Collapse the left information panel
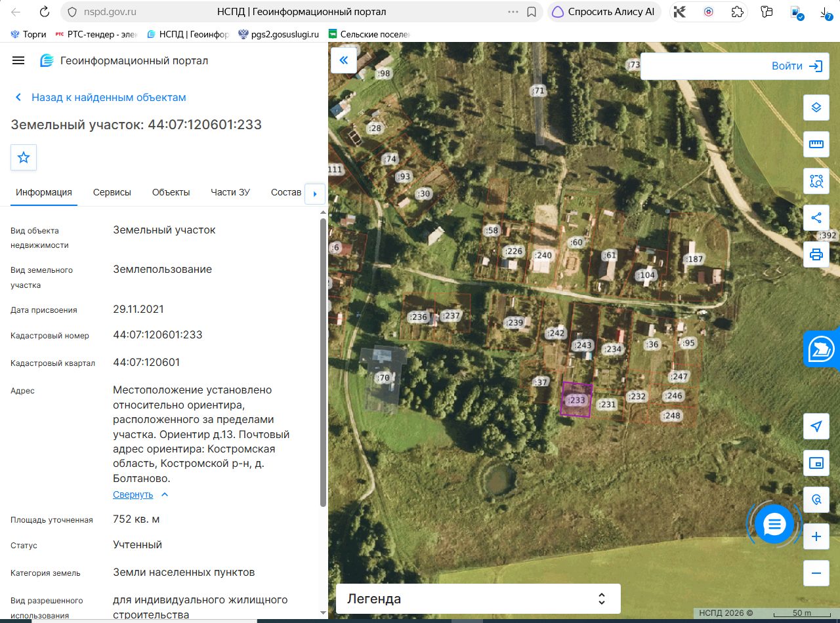 pos(344,61)
